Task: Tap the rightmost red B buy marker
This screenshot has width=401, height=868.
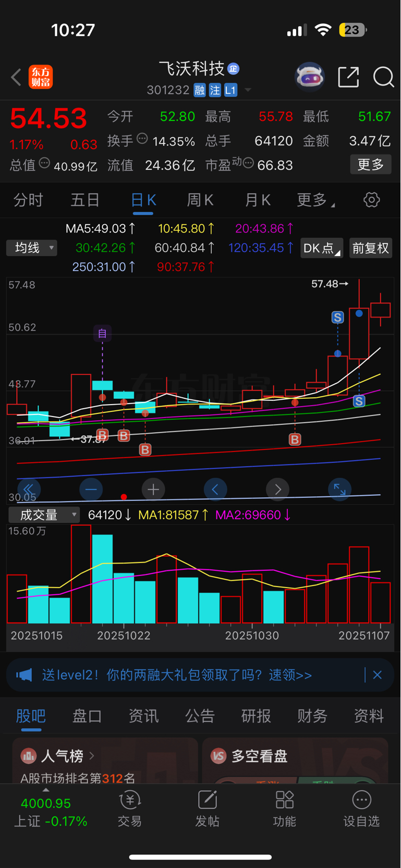Action: click(x=295, y=439)
